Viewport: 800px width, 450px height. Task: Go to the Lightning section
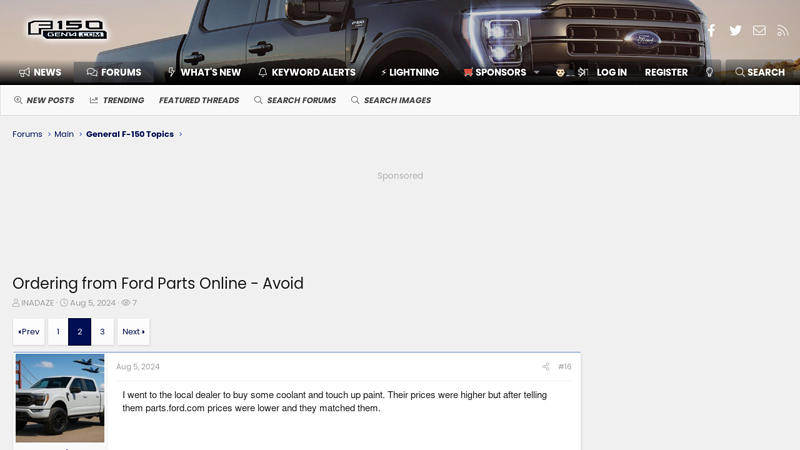[410, 72]
